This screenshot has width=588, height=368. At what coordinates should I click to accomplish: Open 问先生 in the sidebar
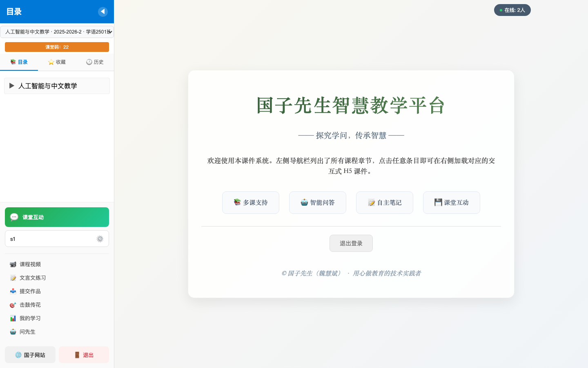point(57,332)
